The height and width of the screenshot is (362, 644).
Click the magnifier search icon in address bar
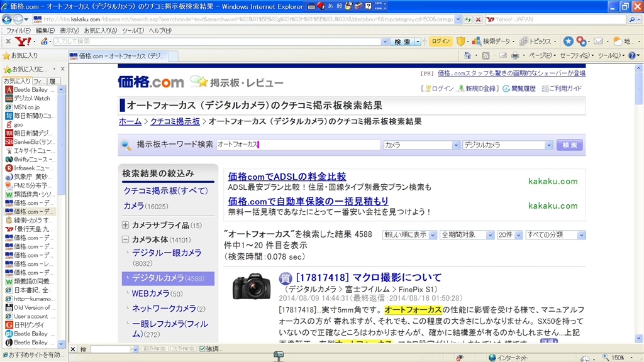(x=632, y=19)
